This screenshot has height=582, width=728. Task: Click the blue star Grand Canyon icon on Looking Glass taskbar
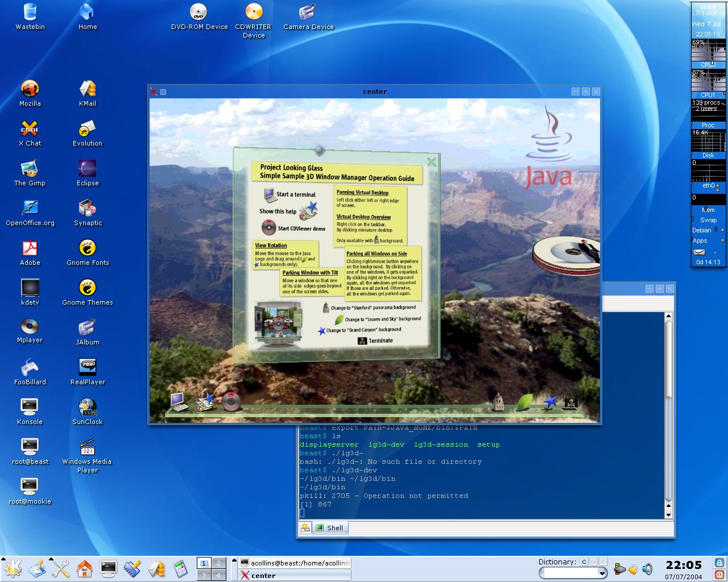[549, 402]
